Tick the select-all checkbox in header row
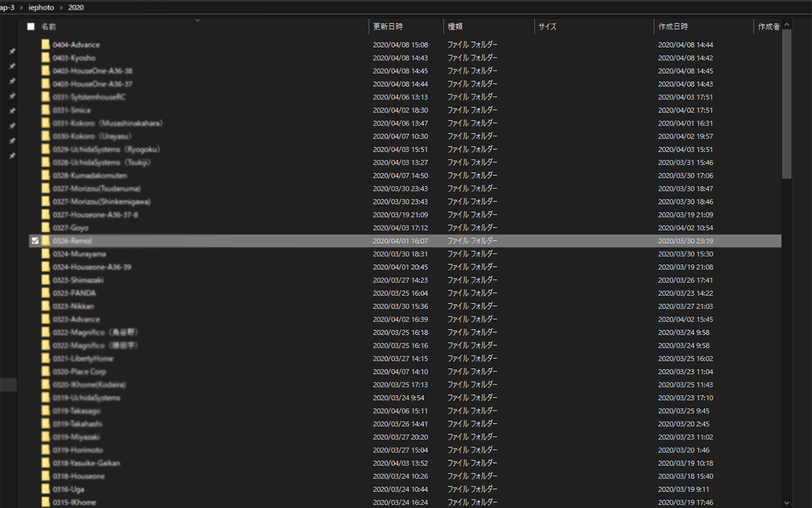The image size is (812, 508). point(30,27)
